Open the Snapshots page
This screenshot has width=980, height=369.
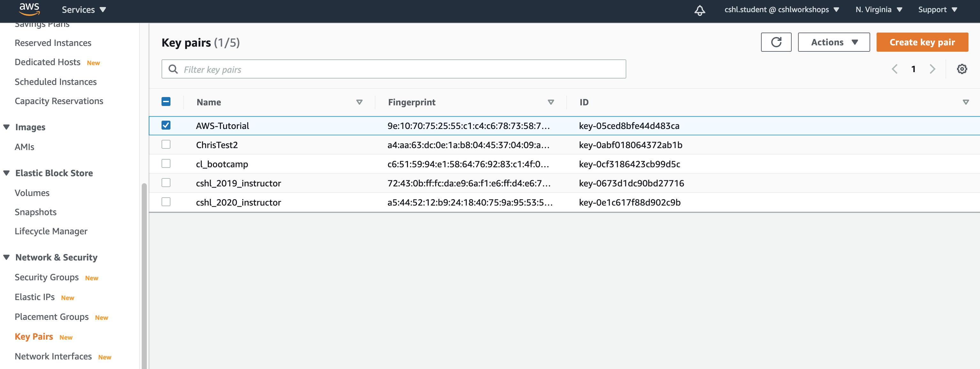tap(35, 212)
